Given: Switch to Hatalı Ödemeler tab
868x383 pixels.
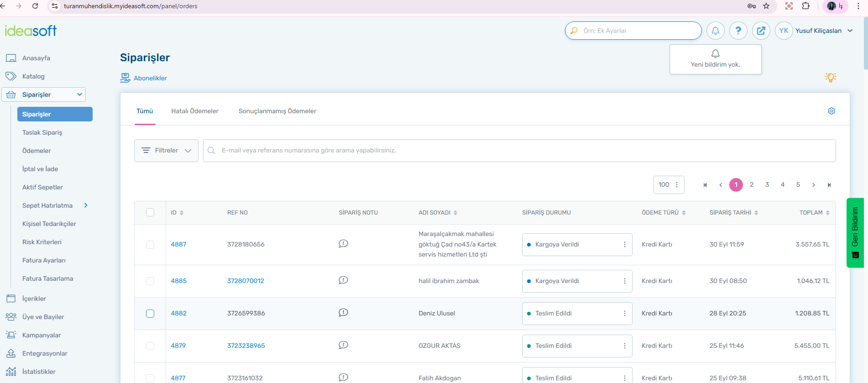Looking at the screenshot, I should tap(194, 111).
